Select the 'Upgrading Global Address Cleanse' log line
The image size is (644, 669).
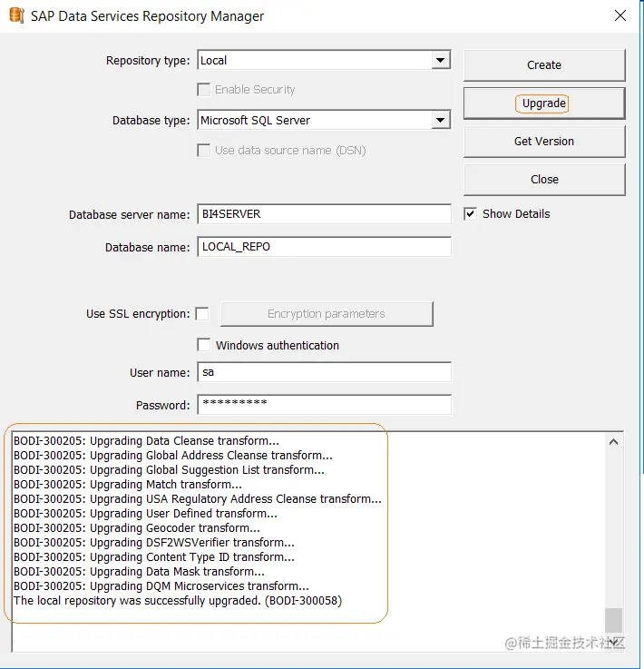coord(173,456)
